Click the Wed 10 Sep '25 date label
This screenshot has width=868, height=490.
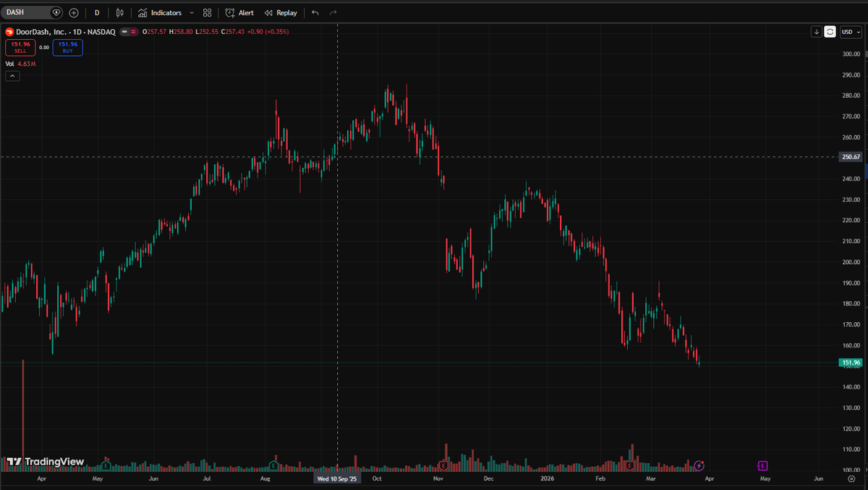(337, 479)
